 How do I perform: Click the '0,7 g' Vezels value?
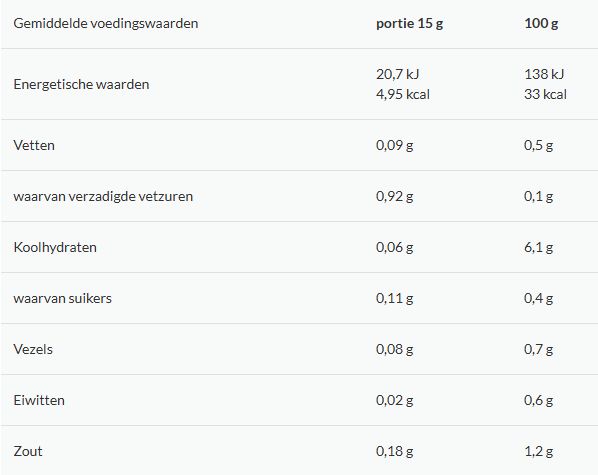point(539,349)
